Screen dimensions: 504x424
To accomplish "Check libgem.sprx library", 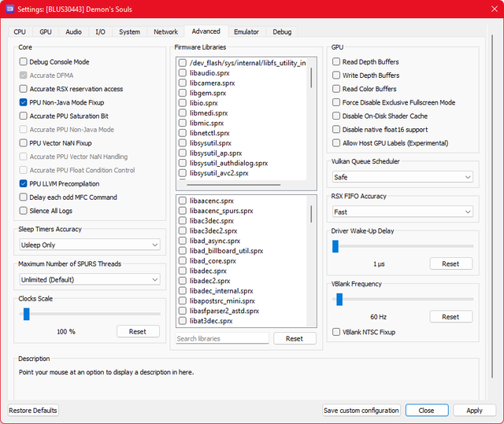I will point(183,93).
